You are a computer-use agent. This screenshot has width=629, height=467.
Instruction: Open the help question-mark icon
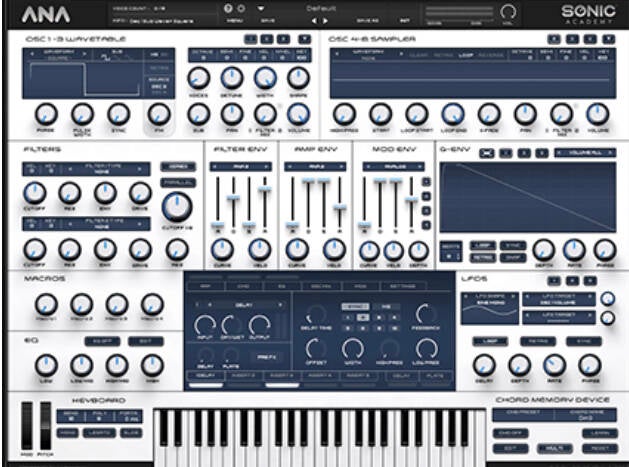click(x=228, y=8)
